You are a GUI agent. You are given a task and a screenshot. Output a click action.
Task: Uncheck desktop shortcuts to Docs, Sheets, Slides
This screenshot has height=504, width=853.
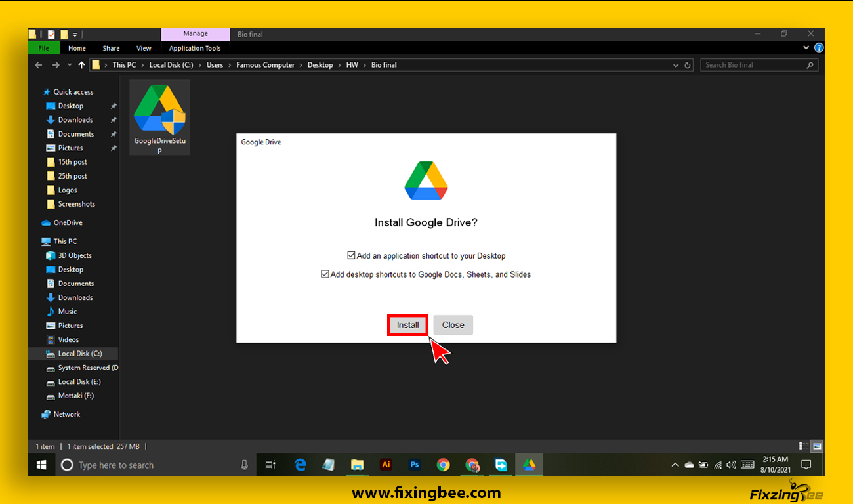[325, 274]
